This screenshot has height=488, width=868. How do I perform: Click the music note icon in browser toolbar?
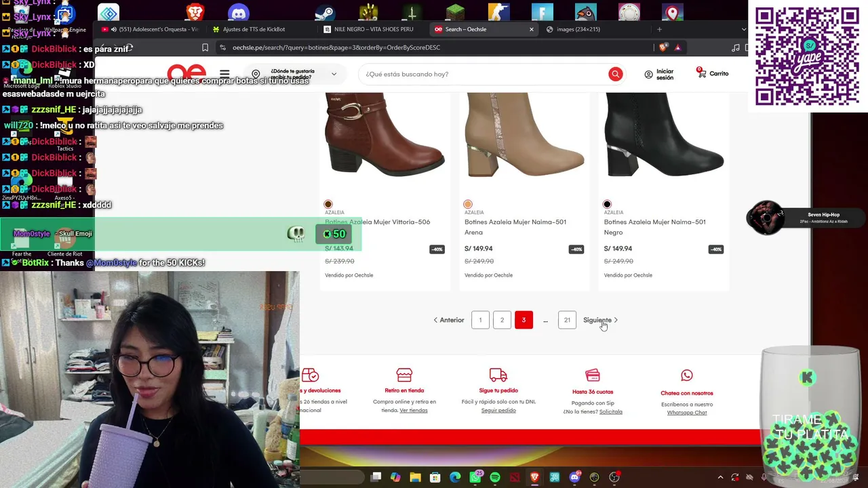[x=736, y=47]
